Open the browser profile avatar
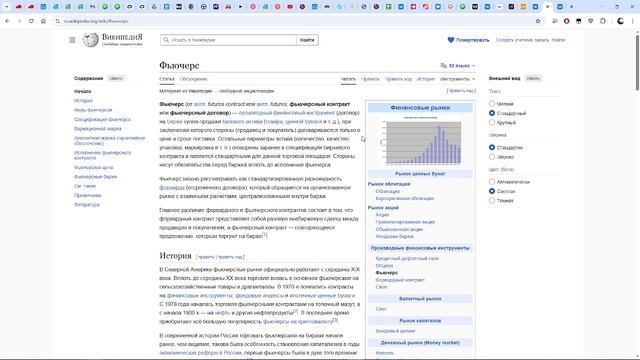 [x=620, y=21]
